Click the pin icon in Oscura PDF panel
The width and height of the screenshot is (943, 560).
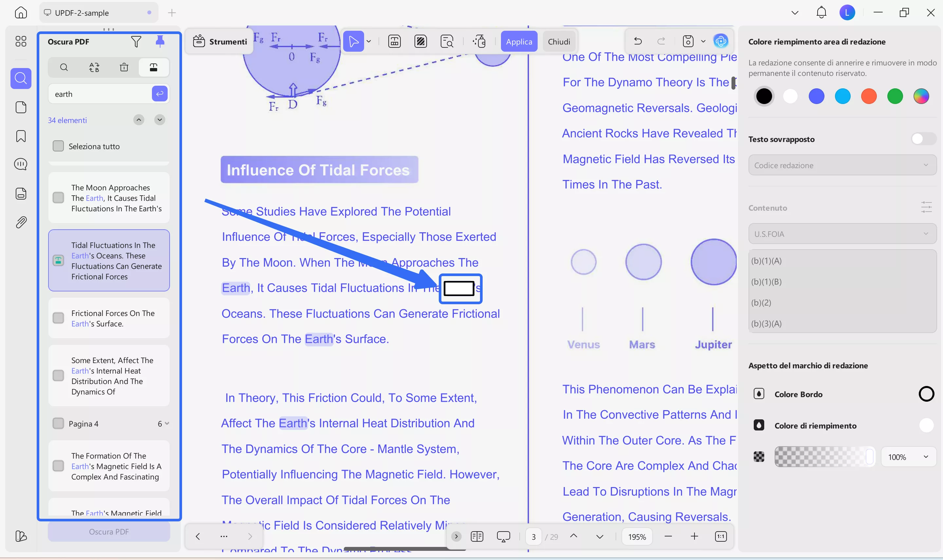click(x=160, y=41)
